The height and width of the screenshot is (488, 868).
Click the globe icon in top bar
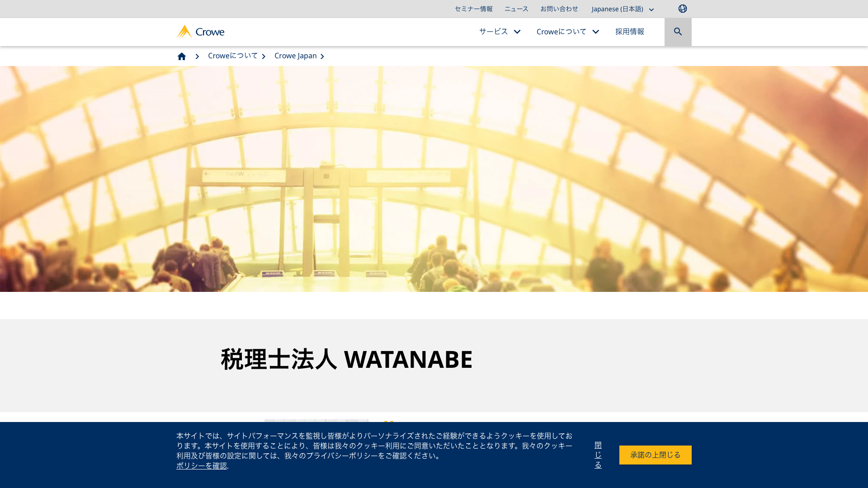pos(682,9)
